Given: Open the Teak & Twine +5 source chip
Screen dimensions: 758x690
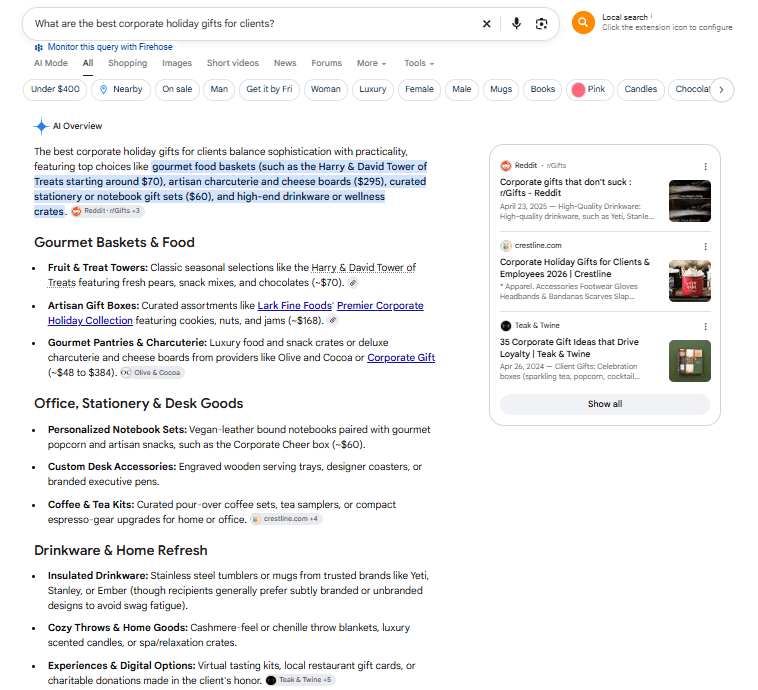Looking at the screenshot, I should (300, 680).
